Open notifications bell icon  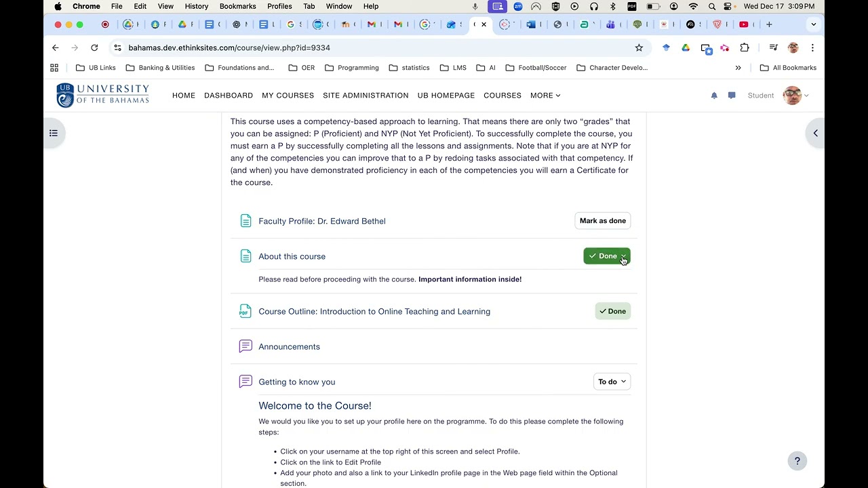pos(714,96)
